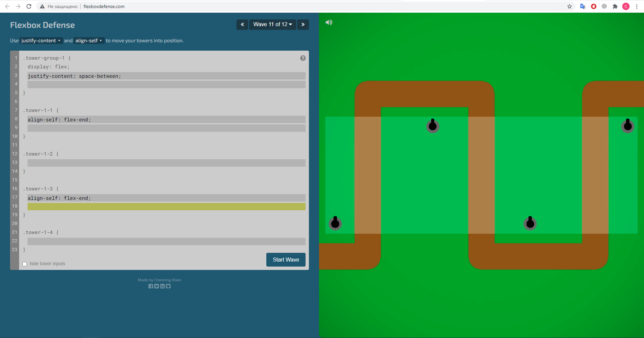The height and width of the screenshot is (338, 644).
Task: Reload the page
Action: pos(29,6)
